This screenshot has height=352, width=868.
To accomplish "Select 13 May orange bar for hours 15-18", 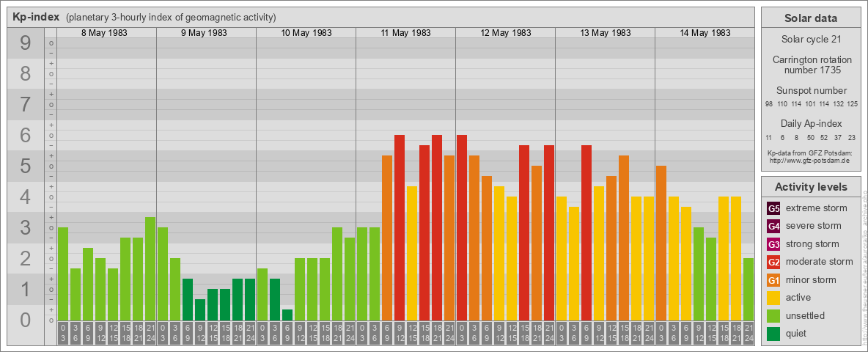I will pyautogui.click(x=624, y=238).
